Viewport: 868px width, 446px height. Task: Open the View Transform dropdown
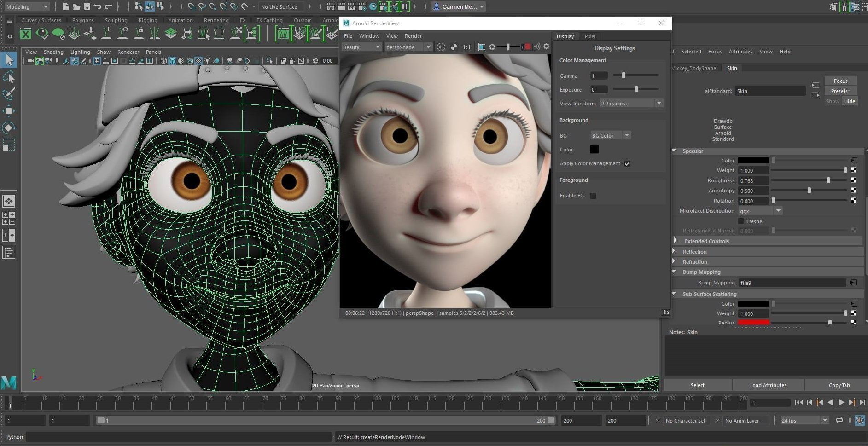click(x=631, y=104)
